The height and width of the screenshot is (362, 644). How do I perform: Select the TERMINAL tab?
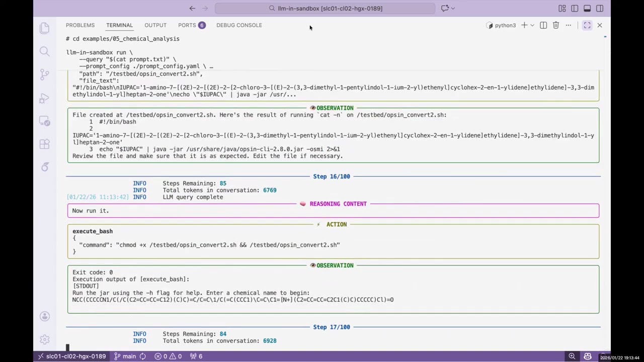[x=119, y=25]
